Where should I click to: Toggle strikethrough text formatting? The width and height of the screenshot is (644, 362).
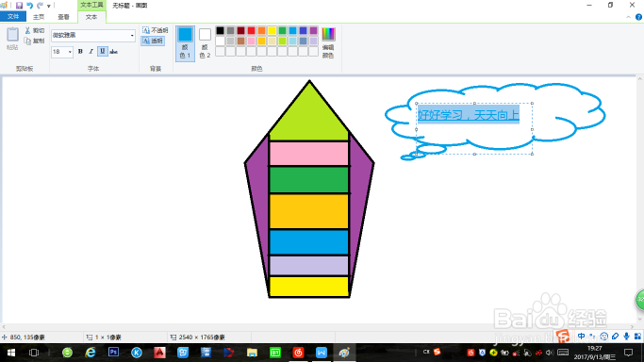pyautogui.click(x=114, y=51)
